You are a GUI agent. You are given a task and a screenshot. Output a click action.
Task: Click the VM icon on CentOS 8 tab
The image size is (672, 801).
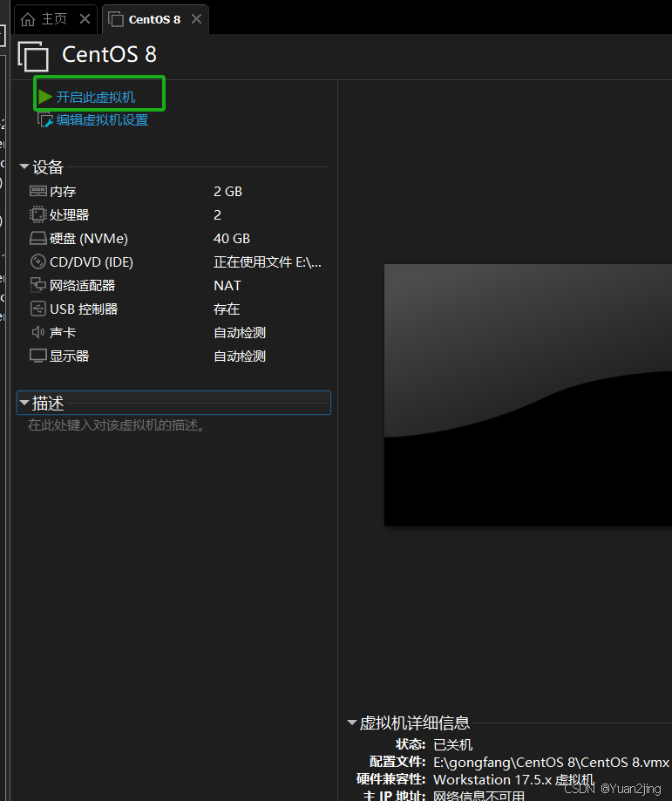116,19
